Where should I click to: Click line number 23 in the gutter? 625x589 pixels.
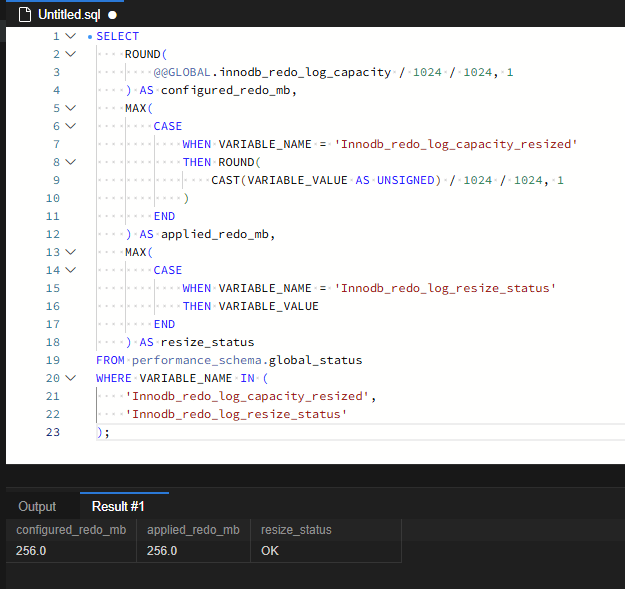coord(53,432)
